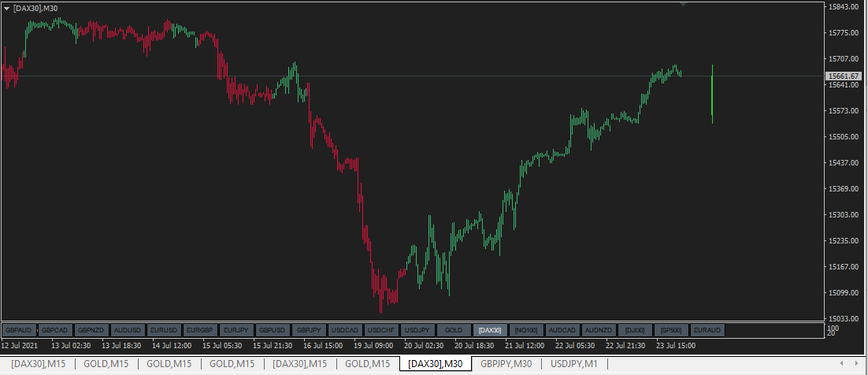Switch chart to AUDUSD symbol
The image size is (868, 375).
[x=128, y=330]
